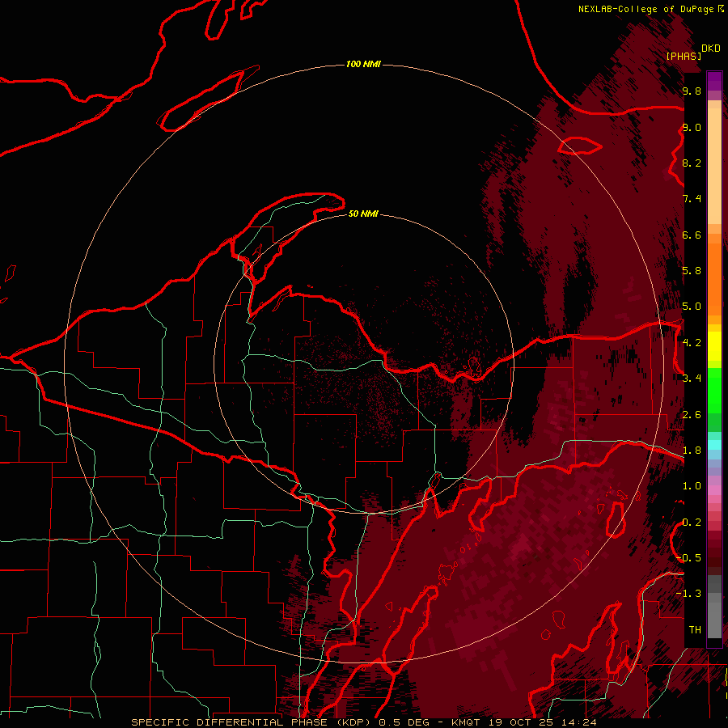Click the 2.6 scale label

tap(692, 414)
